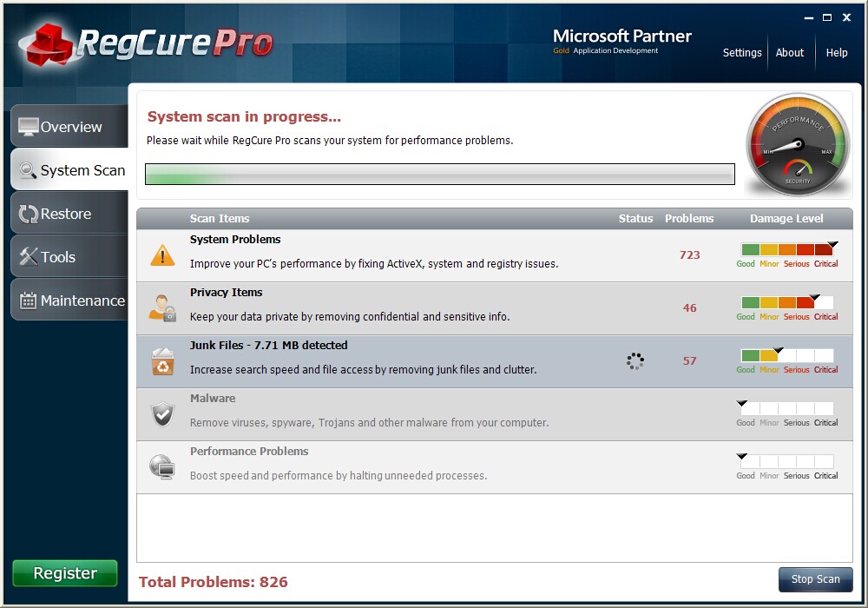Click the System Problems damage level meter
Viewport: 868px width, 608px height.
787,250
